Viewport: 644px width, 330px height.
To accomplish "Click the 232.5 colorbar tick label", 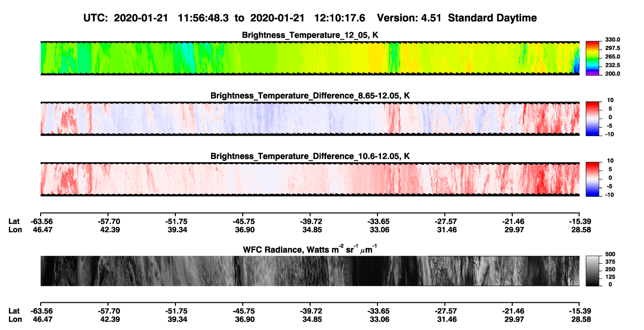I will pos(613,65).
